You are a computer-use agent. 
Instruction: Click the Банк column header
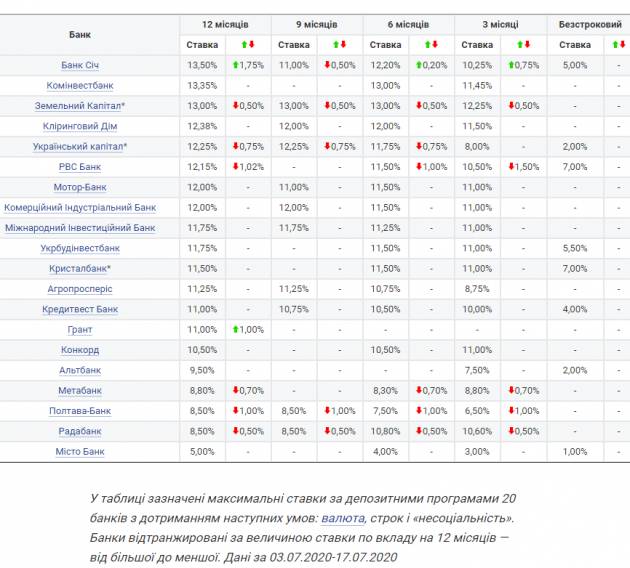click(x=80, y=35)
